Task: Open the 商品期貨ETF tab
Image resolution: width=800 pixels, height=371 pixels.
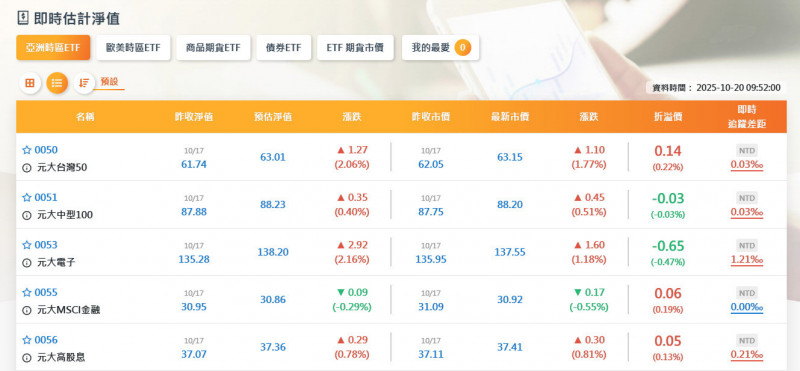Action: [x=213, y=47]
